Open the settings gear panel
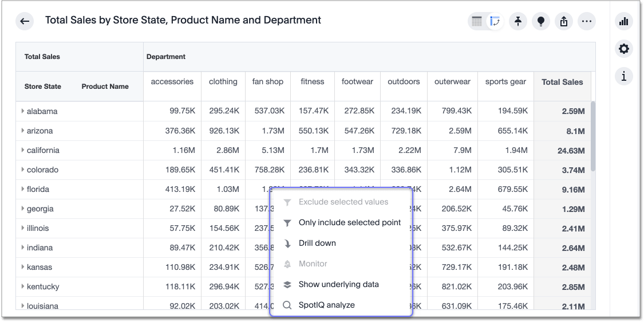The height and width of the screenshot is (322, 644). click(x=624, y=49)
